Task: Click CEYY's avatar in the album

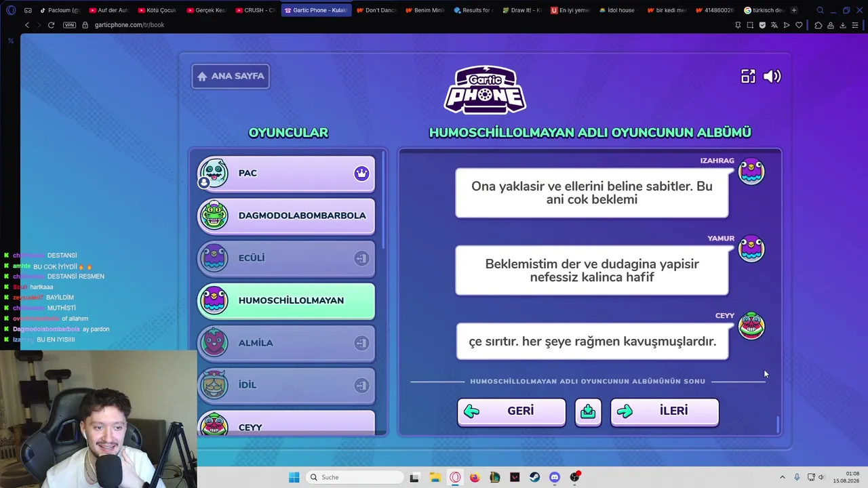Action: point(751,326)
